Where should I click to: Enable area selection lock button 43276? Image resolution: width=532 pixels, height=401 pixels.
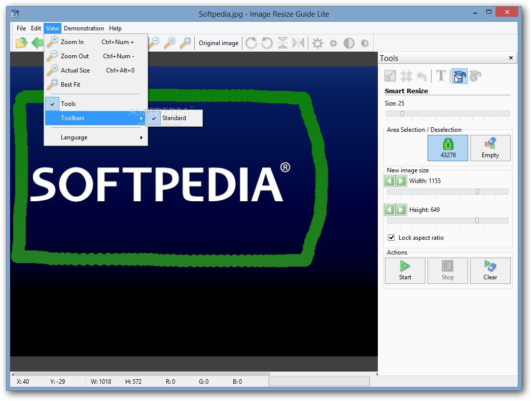click(x=447, y=148)
